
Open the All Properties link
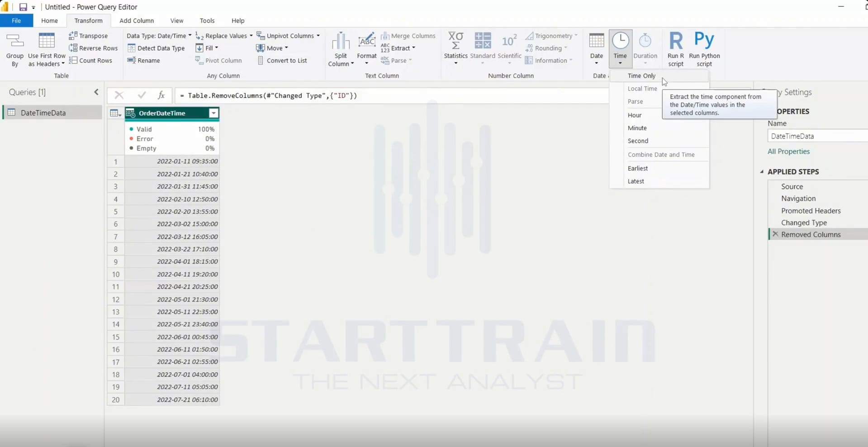pos(788,152)
